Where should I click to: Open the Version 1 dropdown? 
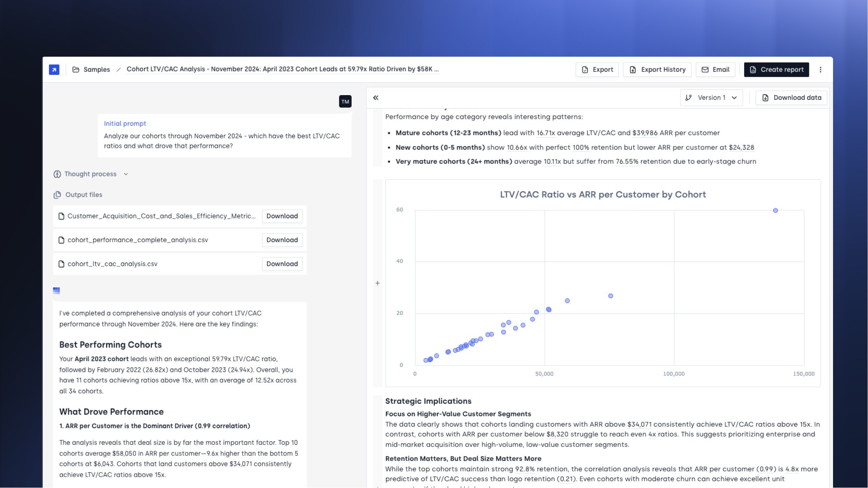point(711,98)
